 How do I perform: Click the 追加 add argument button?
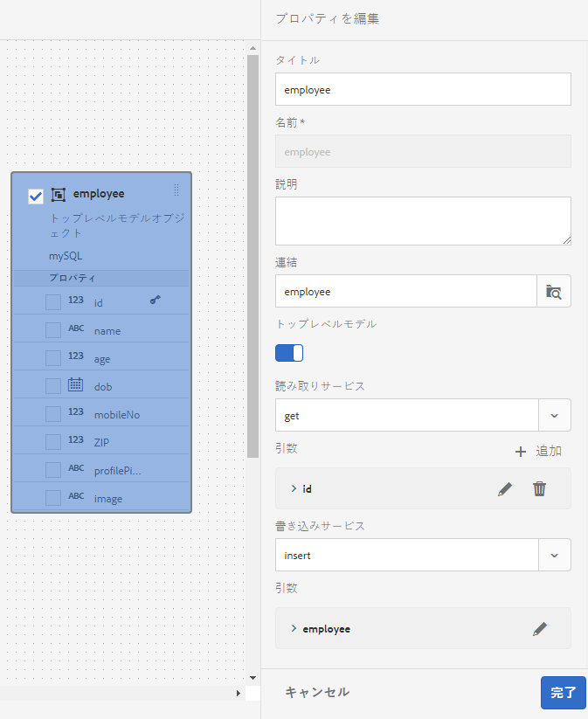538,451
